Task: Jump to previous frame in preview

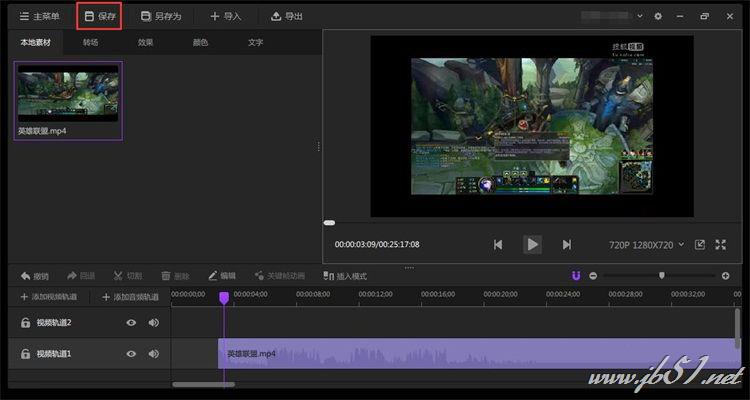Action: pos(498,245)
